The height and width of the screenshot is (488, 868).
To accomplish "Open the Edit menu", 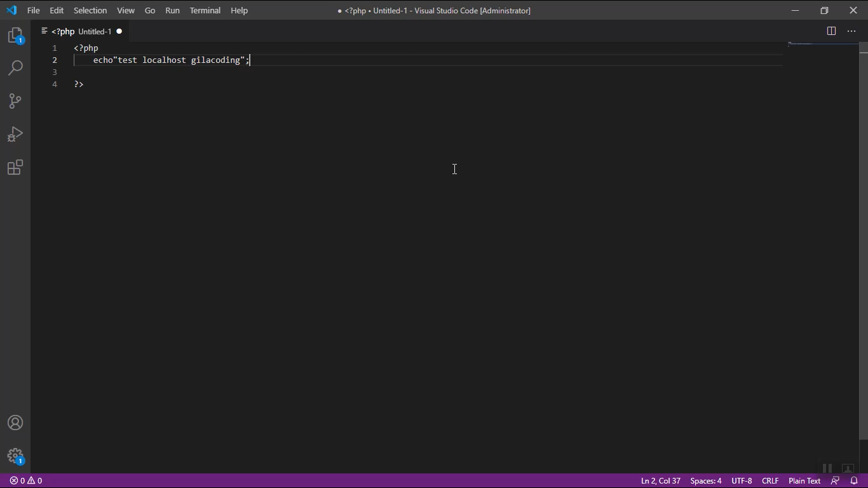I will (x=57, y=10).
